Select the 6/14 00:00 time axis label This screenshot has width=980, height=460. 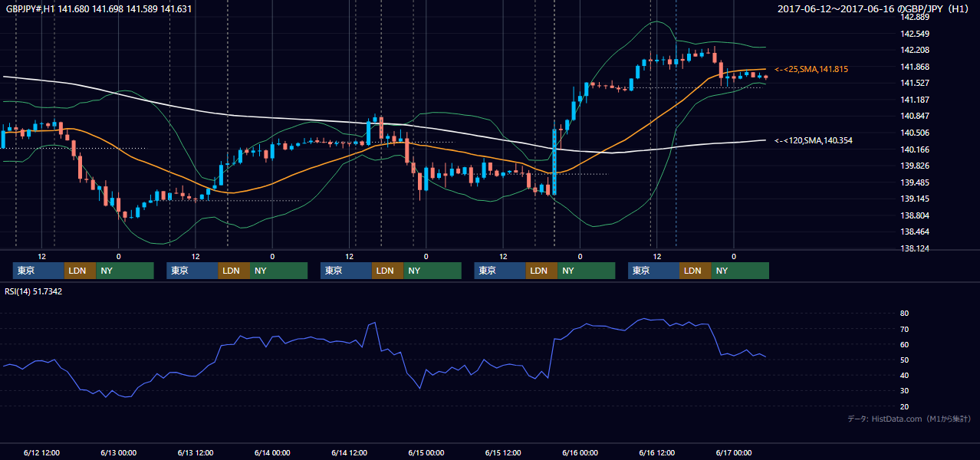point(272,453)
